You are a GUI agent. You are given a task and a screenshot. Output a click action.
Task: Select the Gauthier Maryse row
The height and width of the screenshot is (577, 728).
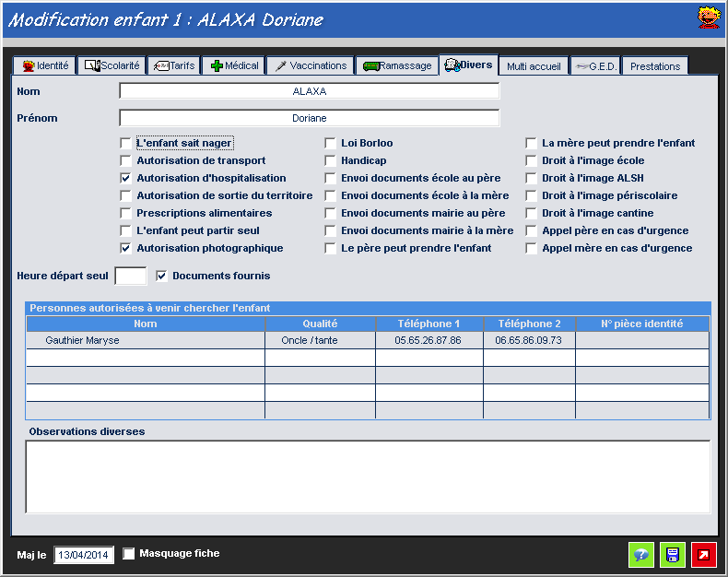tap(146, 340)
